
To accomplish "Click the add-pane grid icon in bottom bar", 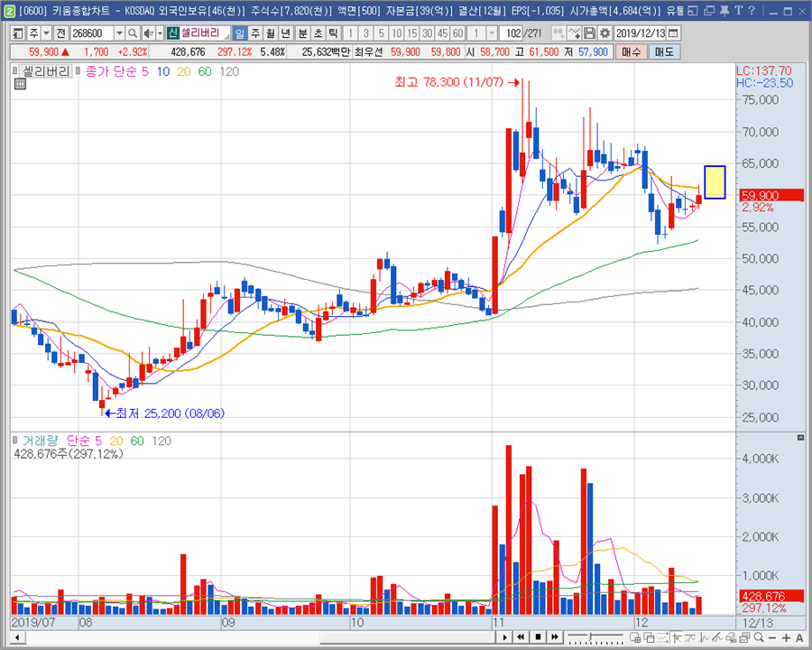I will [635, 637].
